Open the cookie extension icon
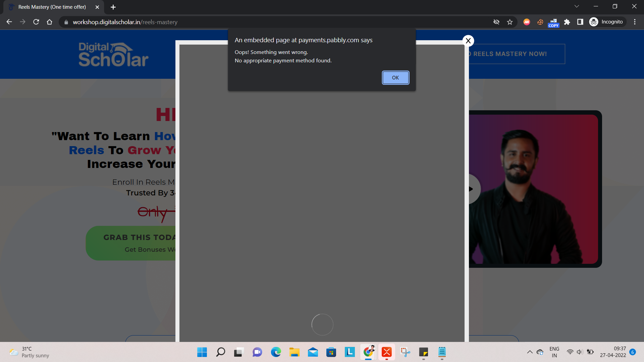This screenshot has height=362, width=644. pos(540,22)
